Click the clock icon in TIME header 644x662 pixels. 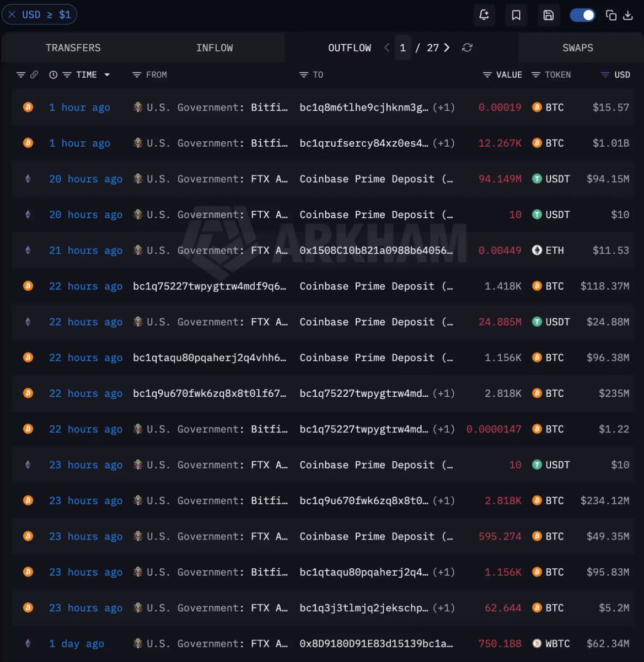53,74
